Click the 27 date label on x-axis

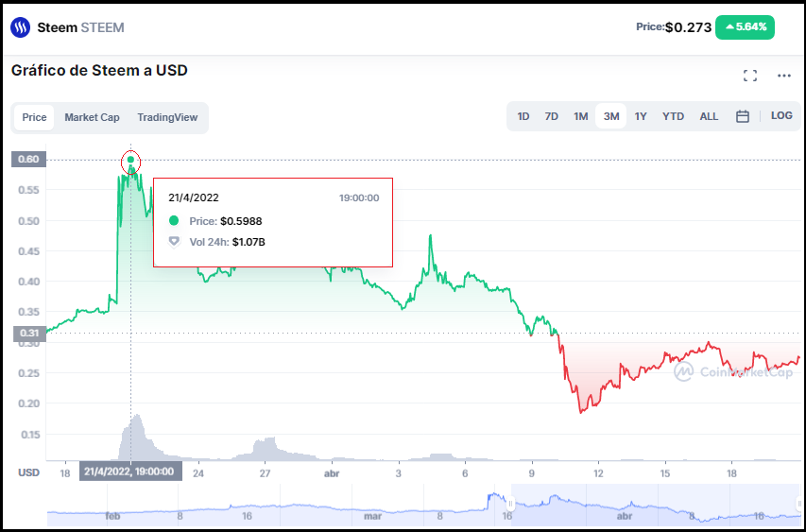coord(265,473)
